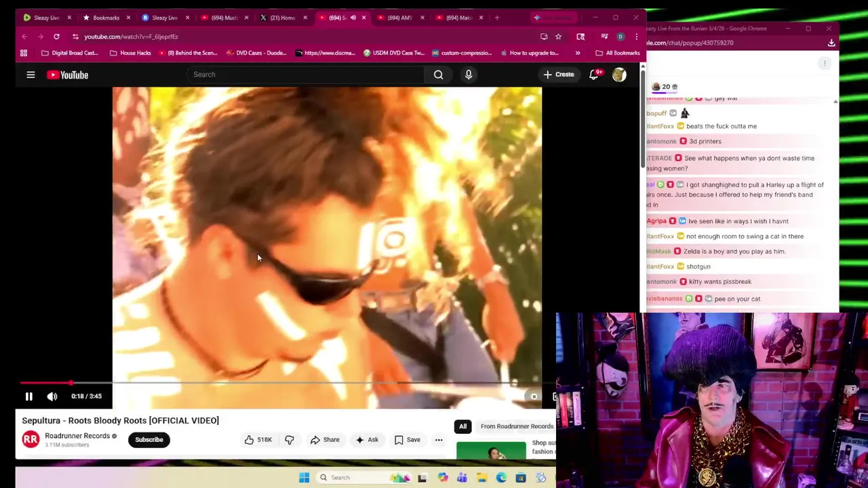The width and height of the screenshot is (868, 488).
Task: Open the Windows Start menu
Action: coord(304,478)
